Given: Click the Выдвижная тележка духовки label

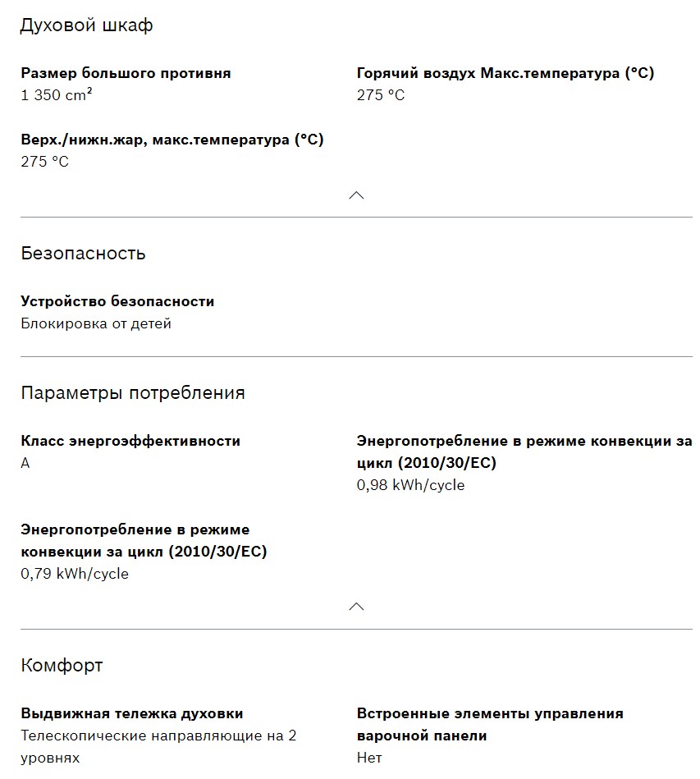Looking at the screenshot, I should [x=132, y=713].
